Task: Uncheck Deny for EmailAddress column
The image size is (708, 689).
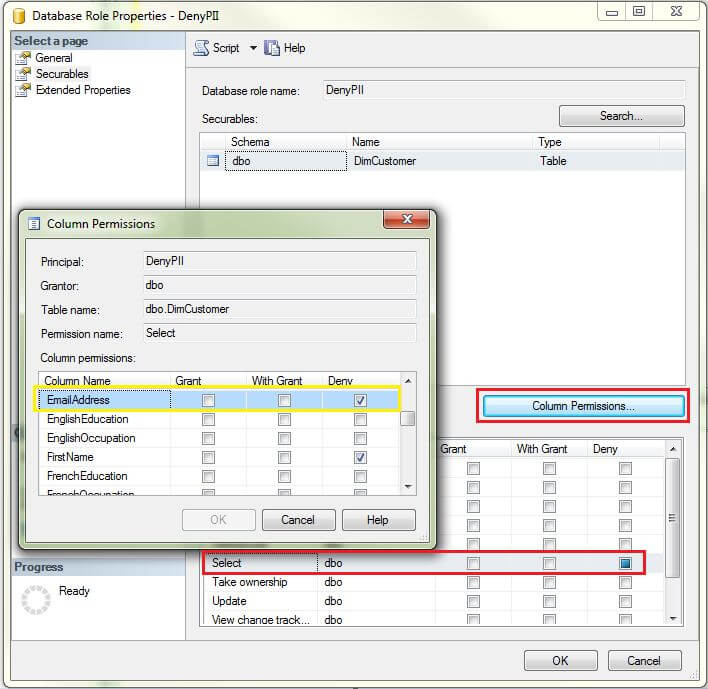Action: (x=360, y=400)
